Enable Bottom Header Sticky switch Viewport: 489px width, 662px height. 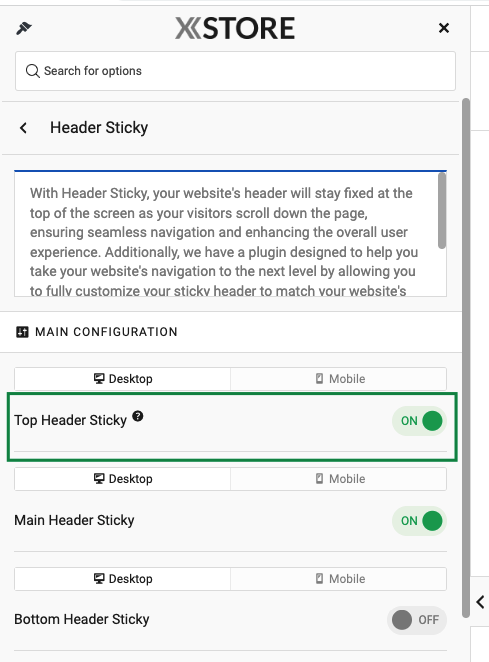[x=416, y=620]
